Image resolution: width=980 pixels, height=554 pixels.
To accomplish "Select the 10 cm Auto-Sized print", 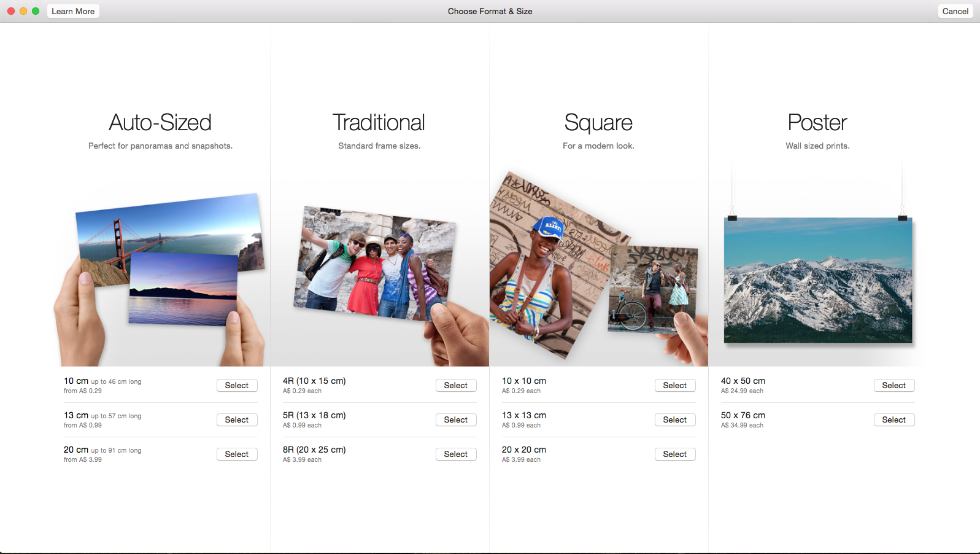I will point(236,385).
